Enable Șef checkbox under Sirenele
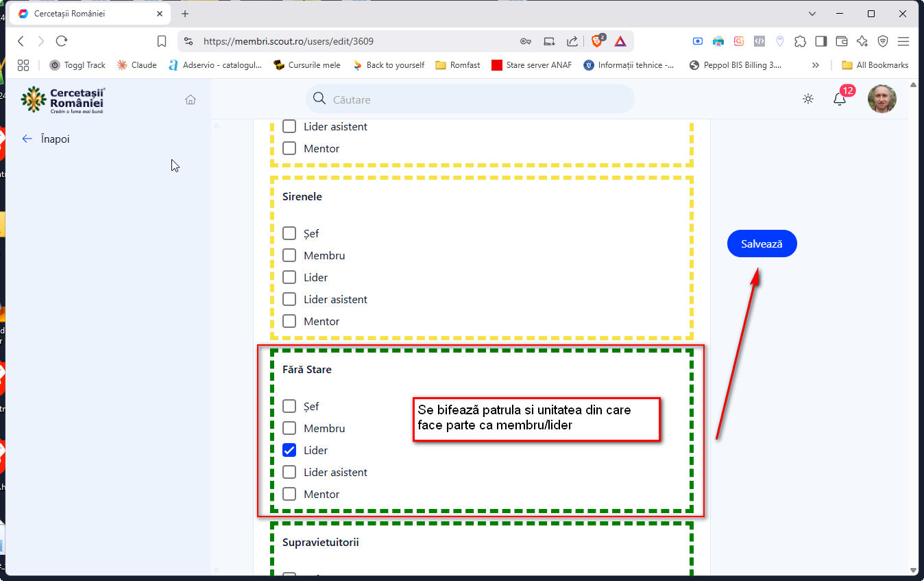Image resolution: width=924 pixels, height=581 pixels. tap(289, 233)
